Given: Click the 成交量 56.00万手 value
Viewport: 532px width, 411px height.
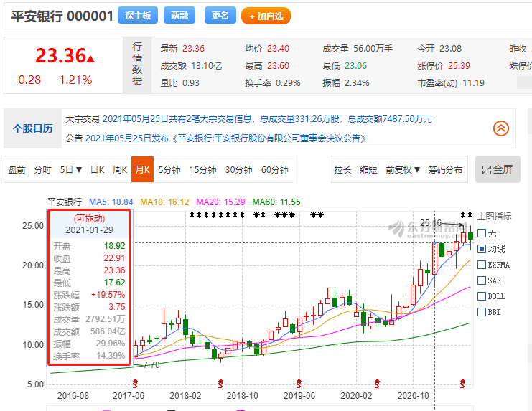Looking at the screenshot, I should click(373, 49).
